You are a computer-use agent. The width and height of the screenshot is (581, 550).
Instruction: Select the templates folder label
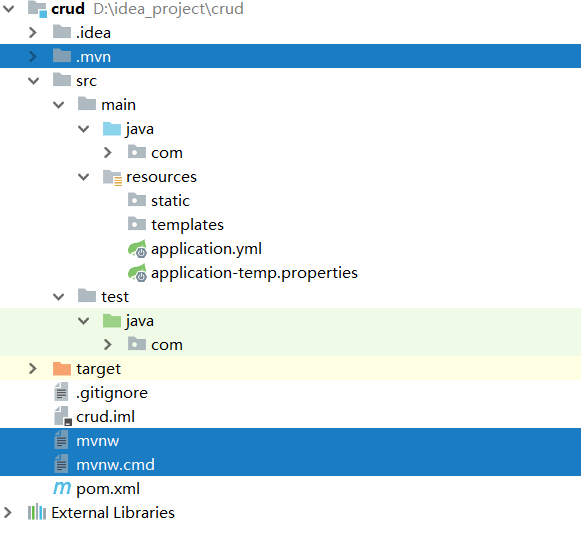point(187,225)
